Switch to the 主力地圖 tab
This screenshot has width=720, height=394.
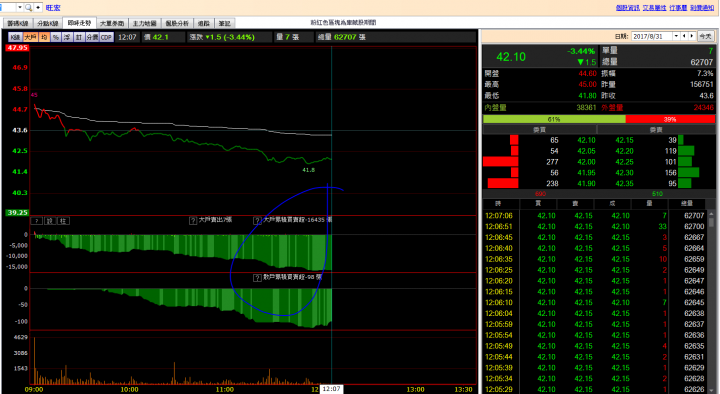pos(145,23)
